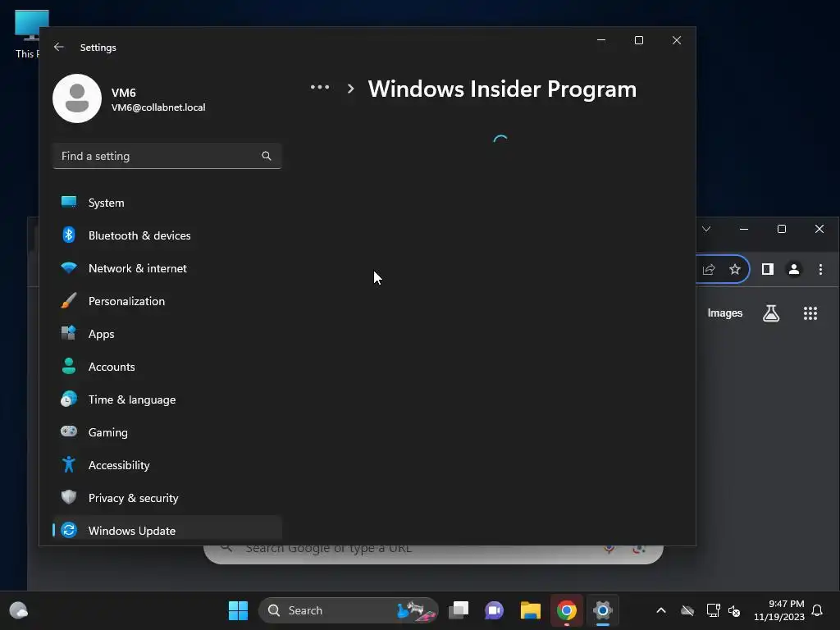
Task: Minimize the Chrome window
Action: click(743, 229)
